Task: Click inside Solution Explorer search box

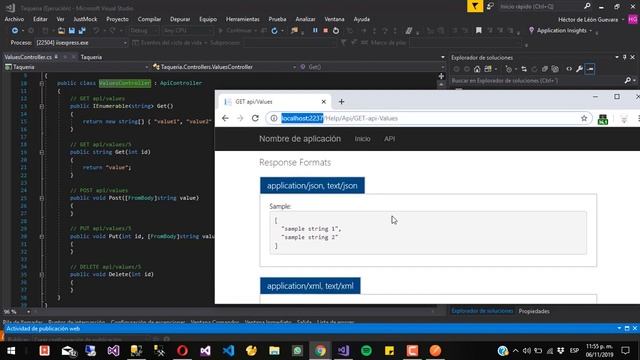Action: click(x=537, y=81)
